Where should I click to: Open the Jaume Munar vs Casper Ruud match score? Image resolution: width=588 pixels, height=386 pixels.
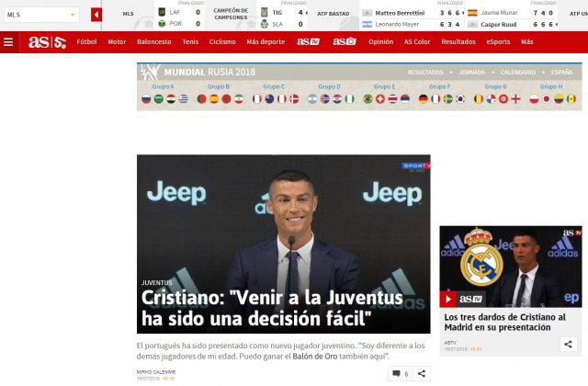point(512,18)
